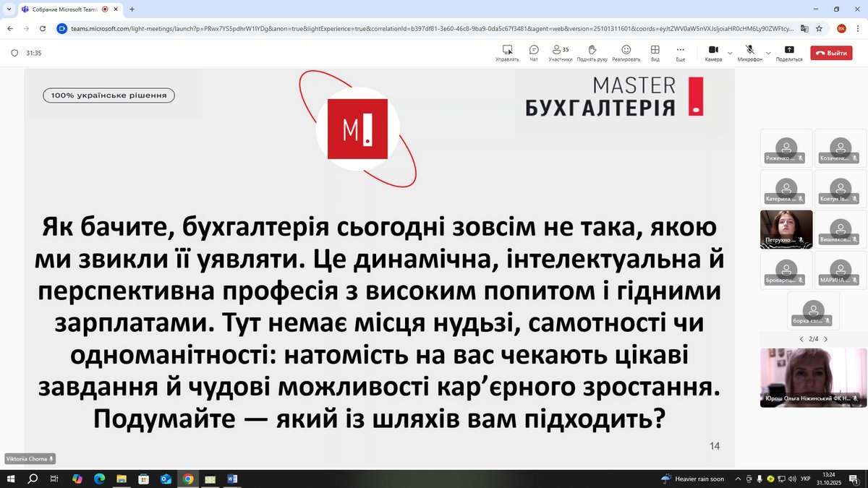Go to next participants page
The width and height of the screenshot is (868, 488).
(826, 339)
